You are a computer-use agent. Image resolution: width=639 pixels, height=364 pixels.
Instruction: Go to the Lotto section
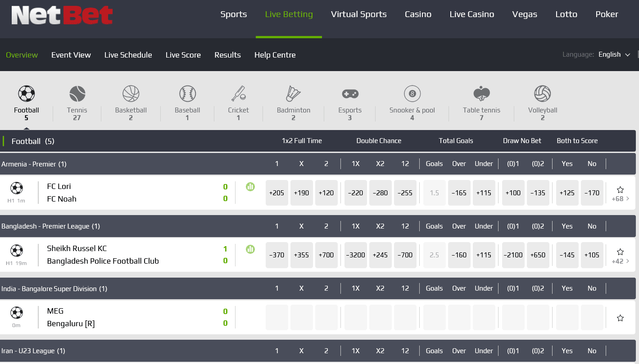click(566, 14)
